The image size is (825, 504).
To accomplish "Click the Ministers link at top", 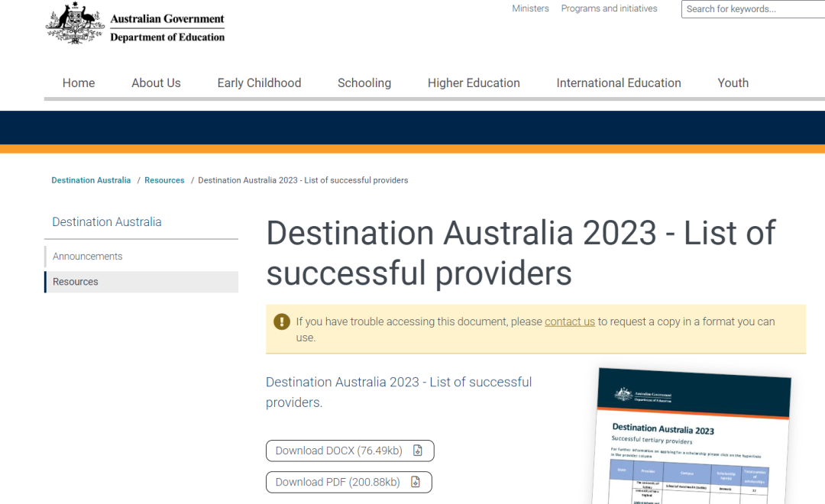I will (x=530, y=9).
